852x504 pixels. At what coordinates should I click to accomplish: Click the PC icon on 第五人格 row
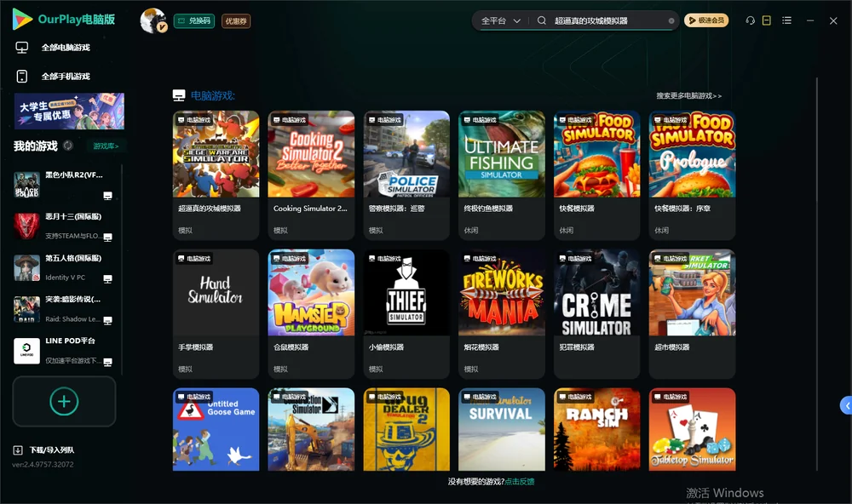click(107, 278)
